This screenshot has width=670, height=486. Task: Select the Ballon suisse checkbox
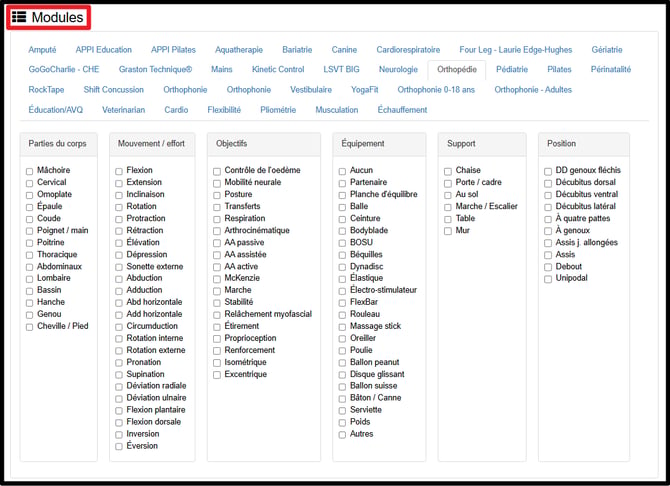click(x=342, y=386)
